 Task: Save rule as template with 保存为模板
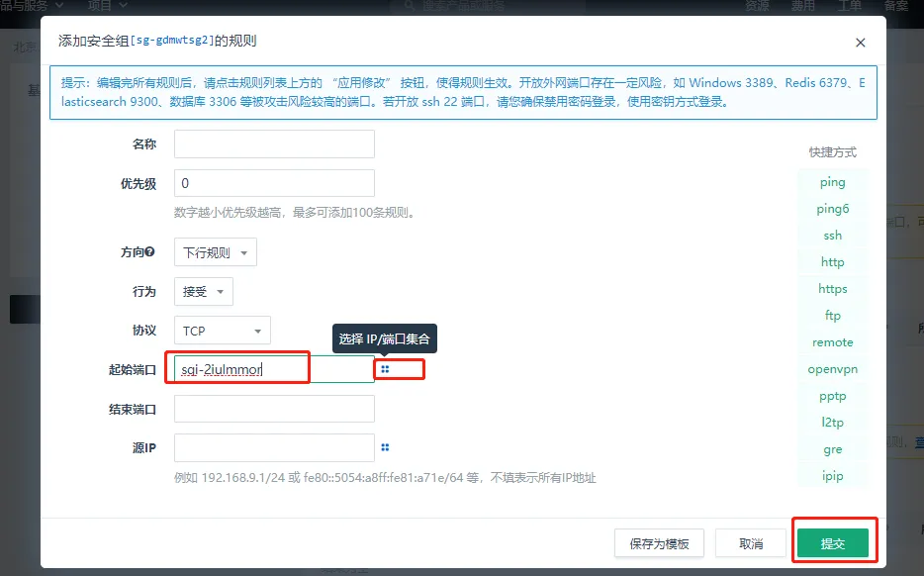pyautogui.click(x=659, y=542)
